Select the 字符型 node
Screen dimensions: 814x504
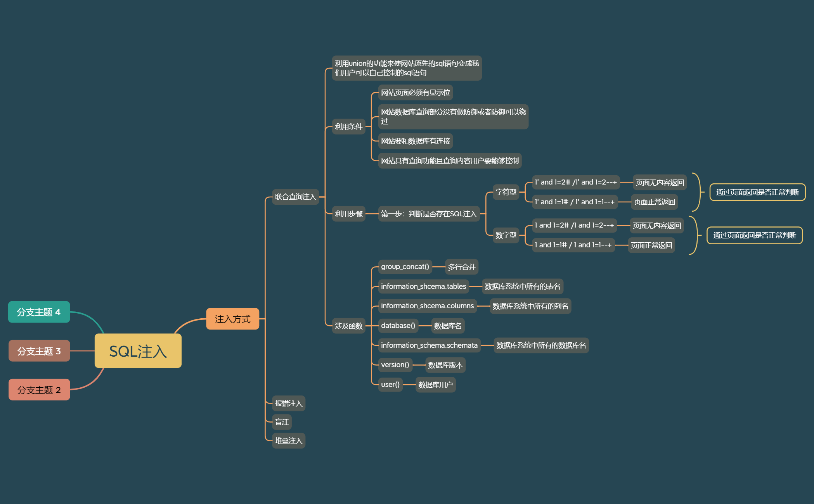(x=506, y=192)
